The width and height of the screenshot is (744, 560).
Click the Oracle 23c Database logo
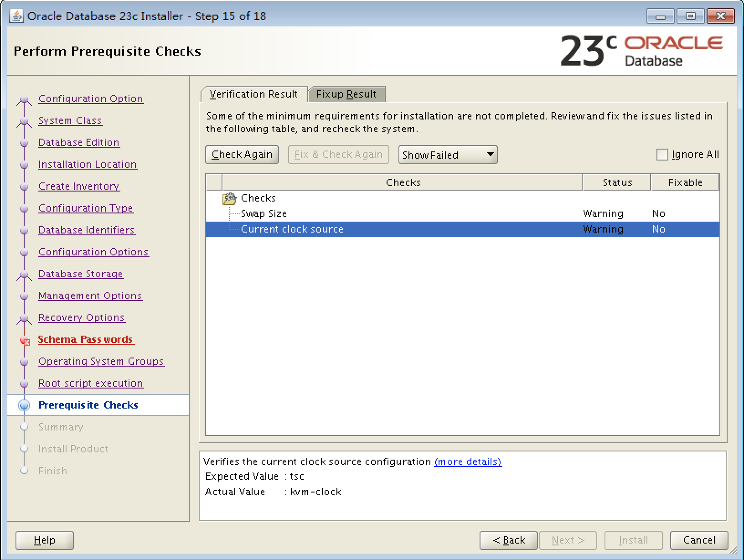642,51
